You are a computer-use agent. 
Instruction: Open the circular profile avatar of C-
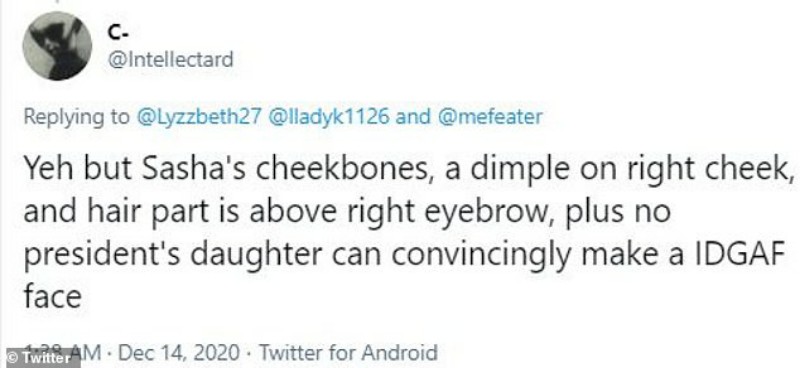(x=57, y=46)
